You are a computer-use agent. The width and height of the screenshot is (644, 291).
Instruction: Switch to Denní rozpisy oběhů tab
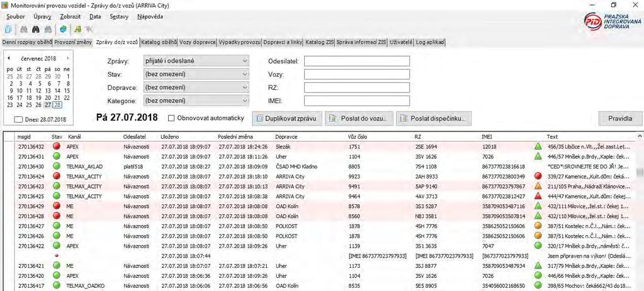pyautogui.click(x=27, y=42)
